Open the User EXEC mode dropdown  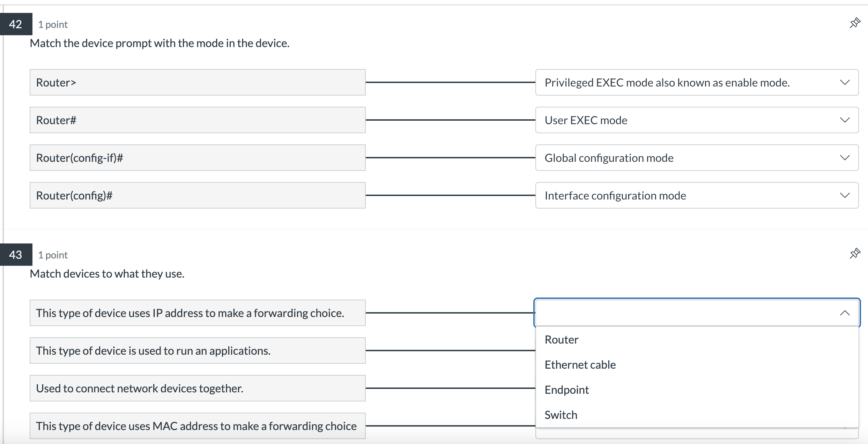[x=845, y=120]
